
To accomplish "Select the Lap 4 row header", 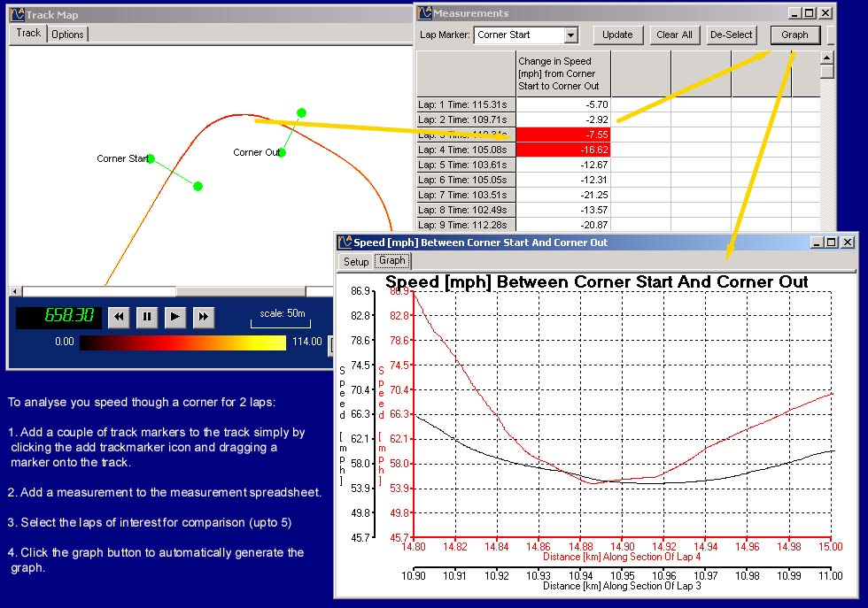I will [x=465, y=150].
